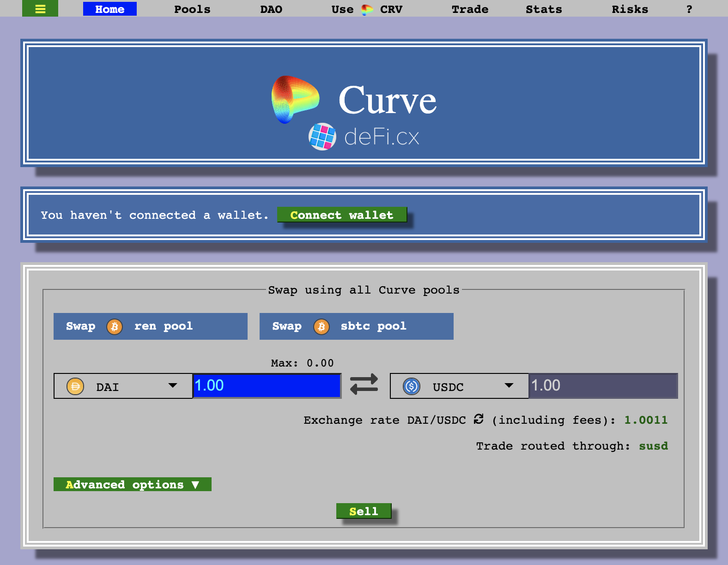Click the USDC output amount field

click(603, 385)
